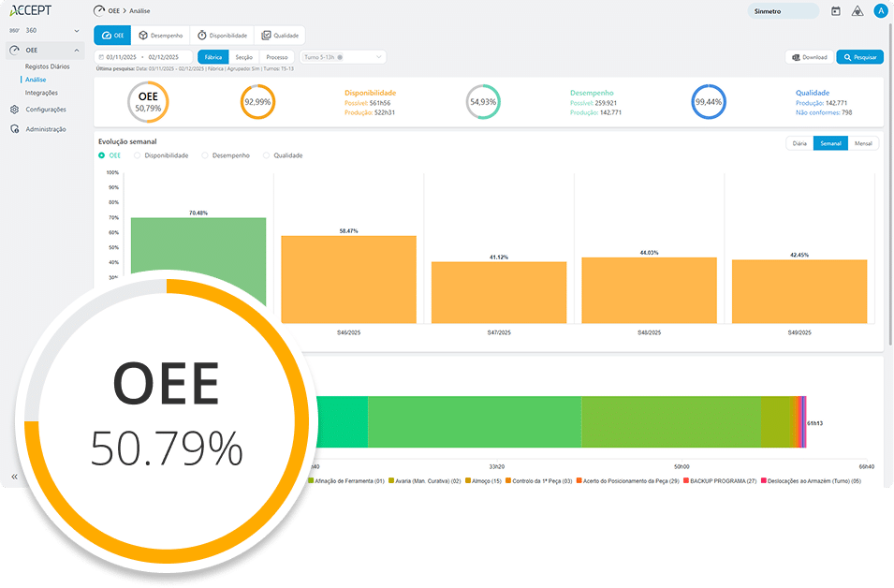The height and width of the screenshot is (588, 894).
Task: Click the Pesquisar button
Action: 858,57
